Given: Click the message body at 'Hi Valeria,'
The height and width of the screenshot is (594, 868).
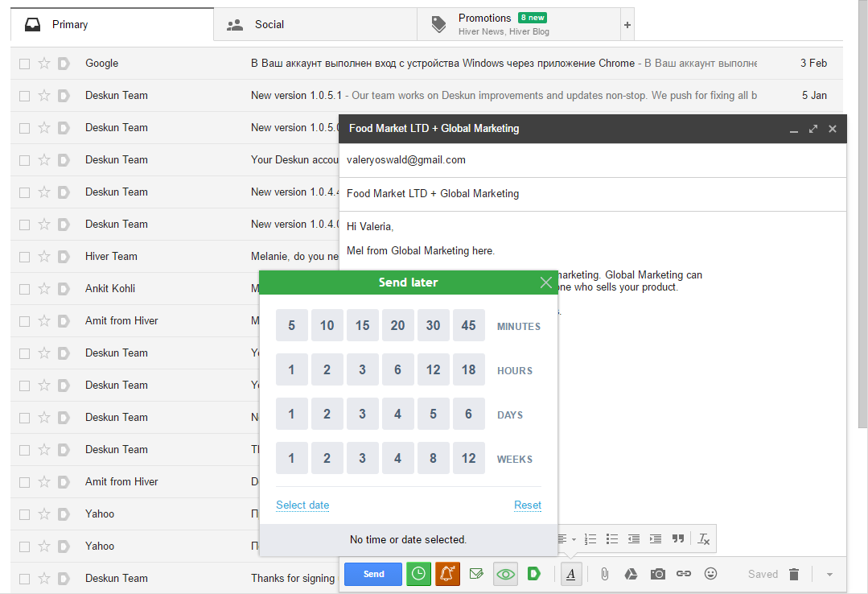Looking at the screenshot, I should point(370,227).
